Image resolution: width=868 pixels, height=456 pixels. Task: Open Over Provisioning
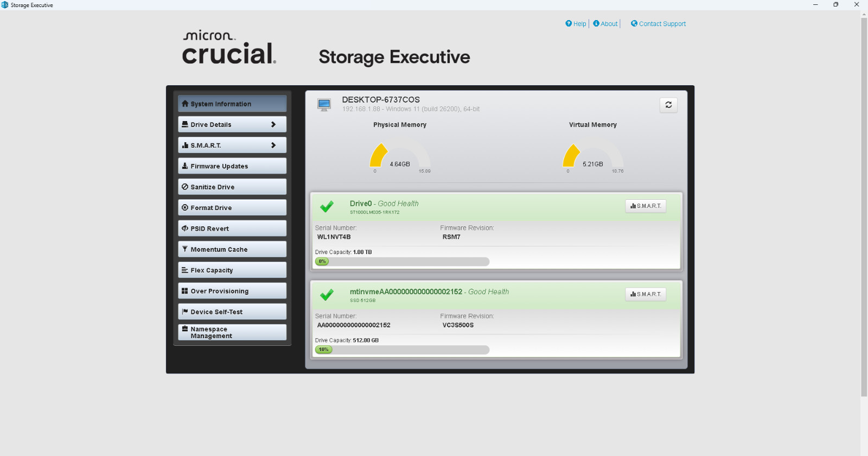pos(232,291)
